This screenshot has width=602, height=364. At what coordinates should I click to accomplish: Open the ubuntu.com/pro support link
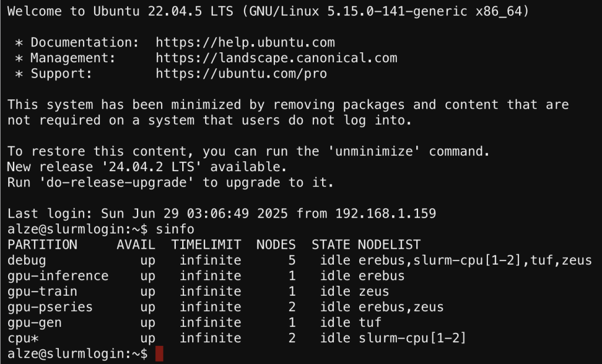[x=242, y=74]
